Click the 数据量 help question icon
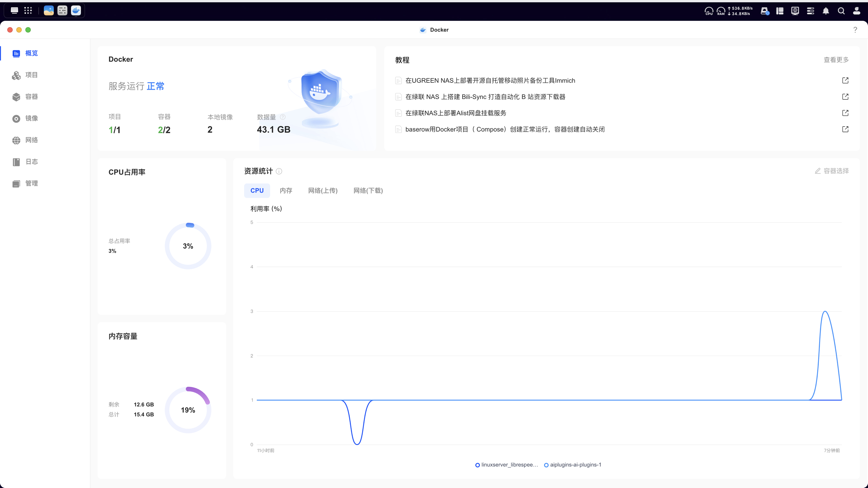Image resolution: width=868 pixels, height=488 pixels. (x=283, y=117)
